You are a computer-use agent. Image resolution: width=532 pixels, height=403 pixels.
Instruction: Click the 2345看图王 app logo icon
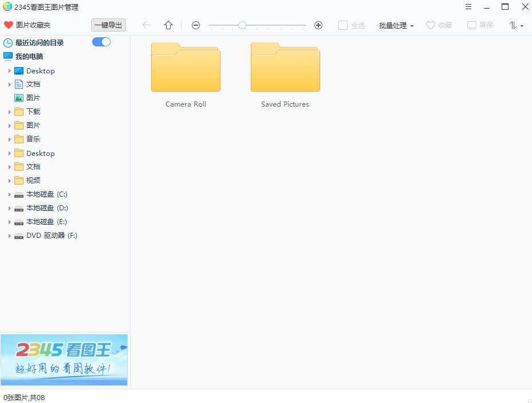(7, 6)
